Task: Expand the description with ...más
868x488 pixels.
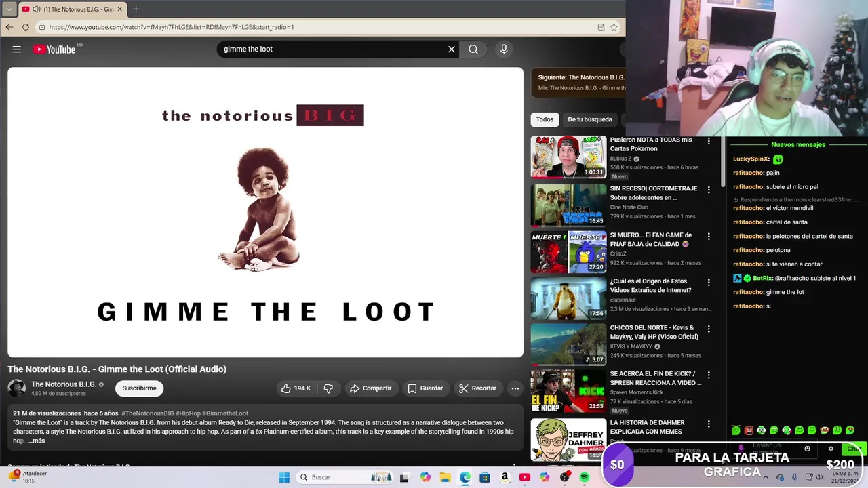Action: tap(36, 441)
